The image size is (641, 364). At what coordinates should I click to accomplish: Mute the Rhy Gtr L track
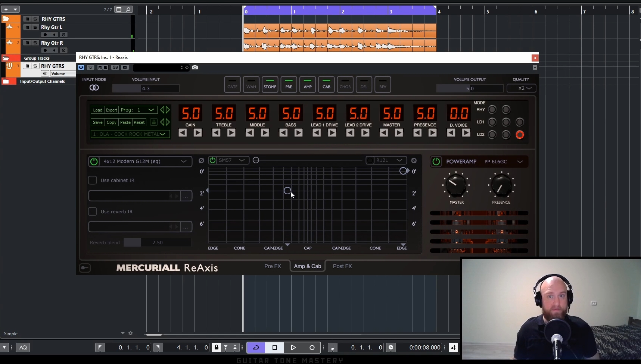pyautogui.click(x=27, y=27)
